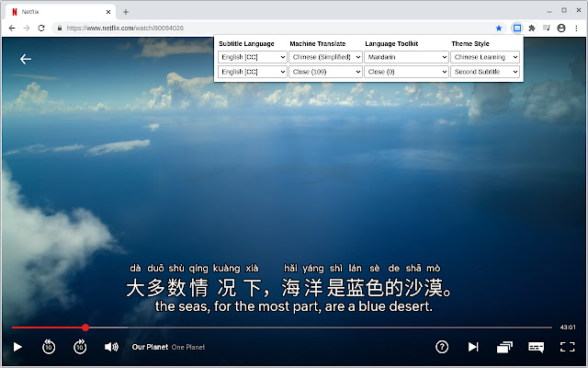Open a new browser tab

coord(126,11)
